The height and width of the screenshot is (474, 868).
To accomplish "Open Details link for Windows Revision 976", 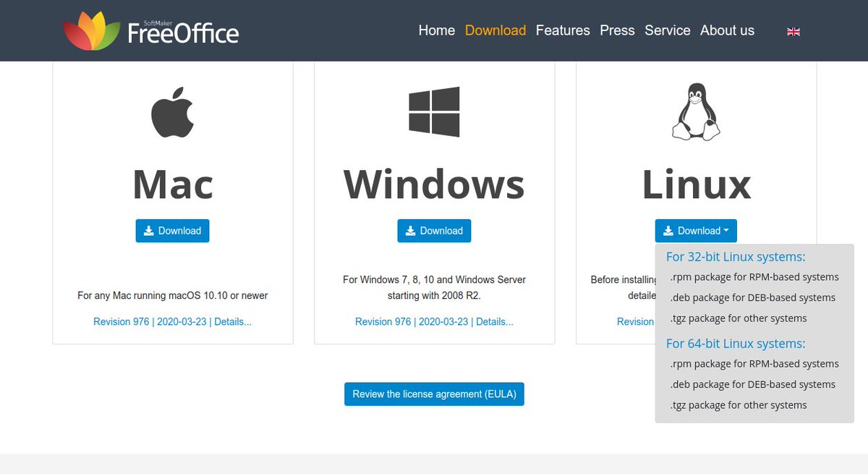I will 495,321.
